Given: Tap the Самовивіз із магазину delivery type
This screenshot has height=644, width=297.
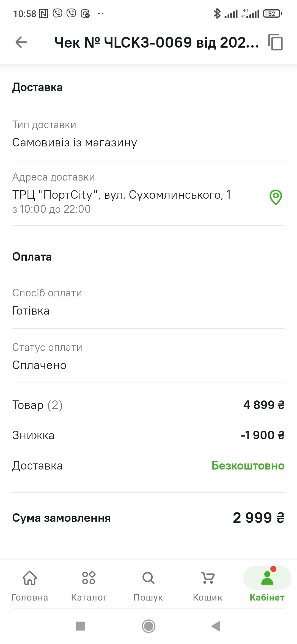Looking at the screenshot, I should tap(75, 143).
